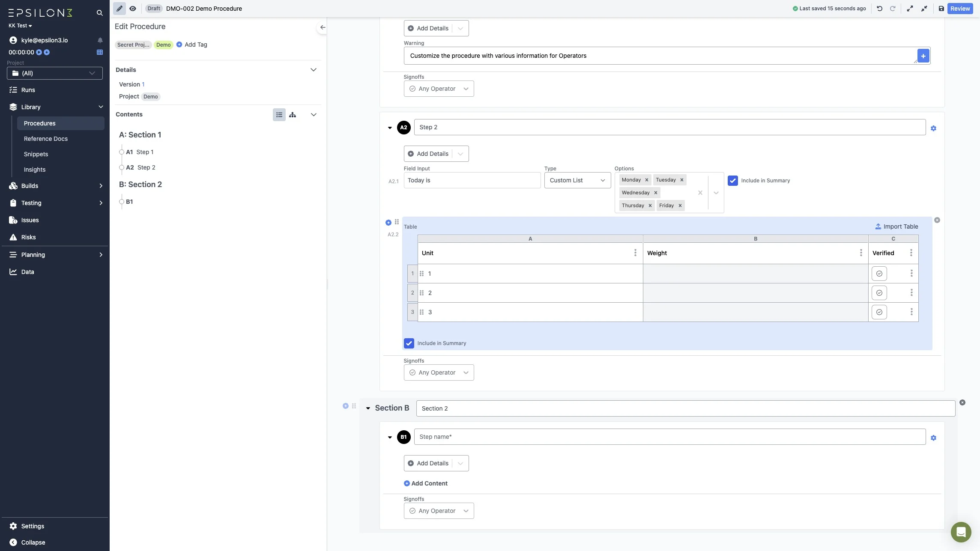This screenshot has height=551, width=980.
Task: Click Add Tag link
Action: click(x=192, y=45)
